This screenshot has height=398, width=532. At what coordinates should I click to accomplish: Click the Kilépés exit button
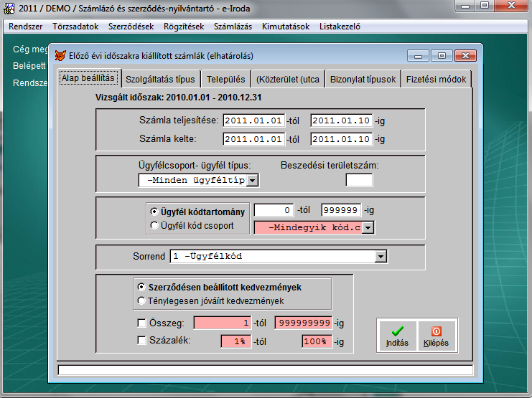pyautogui.click(x=436, y=335)
